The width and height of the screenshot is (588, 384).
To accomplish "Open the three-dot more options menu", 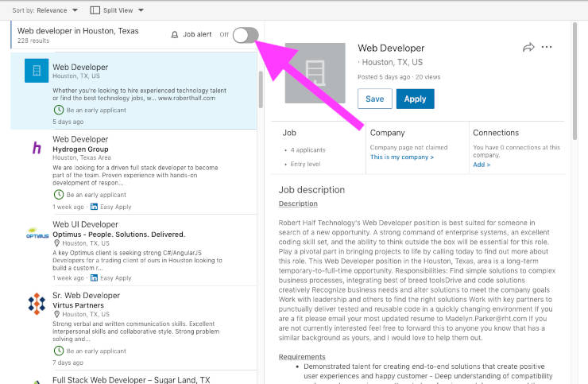I will tap(547, 47).
